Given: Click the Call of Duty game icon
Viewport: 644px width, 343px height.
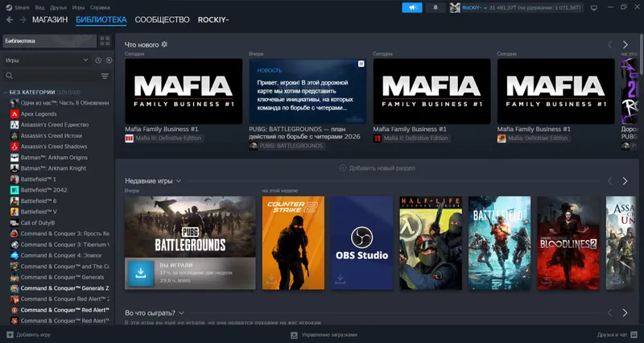Looking at the screenshot, I should click(14, 223).
